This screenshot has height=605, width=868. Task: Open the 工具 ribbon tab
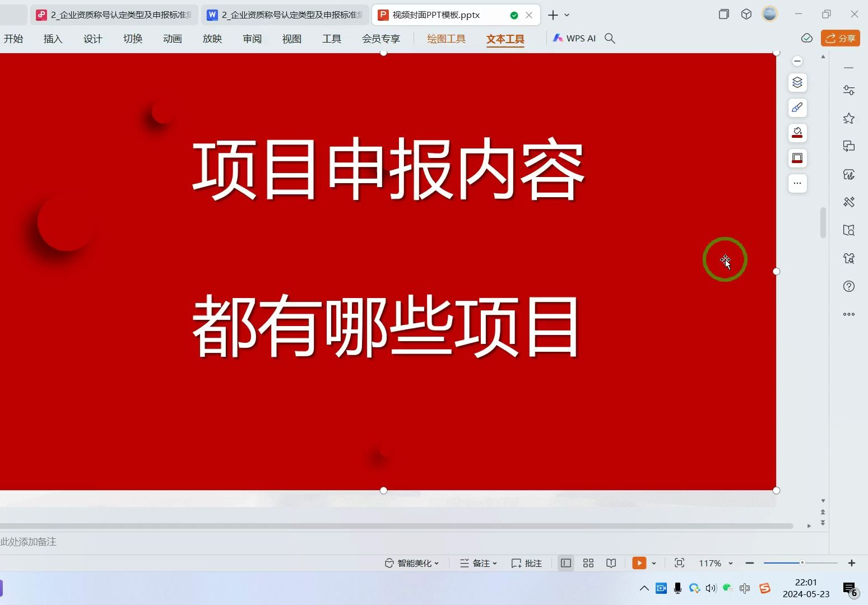332,39
